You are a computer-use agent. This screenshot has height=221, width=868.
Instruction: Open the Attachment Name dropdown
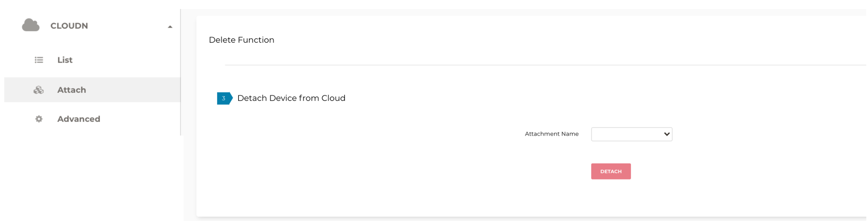pos(631,134)
